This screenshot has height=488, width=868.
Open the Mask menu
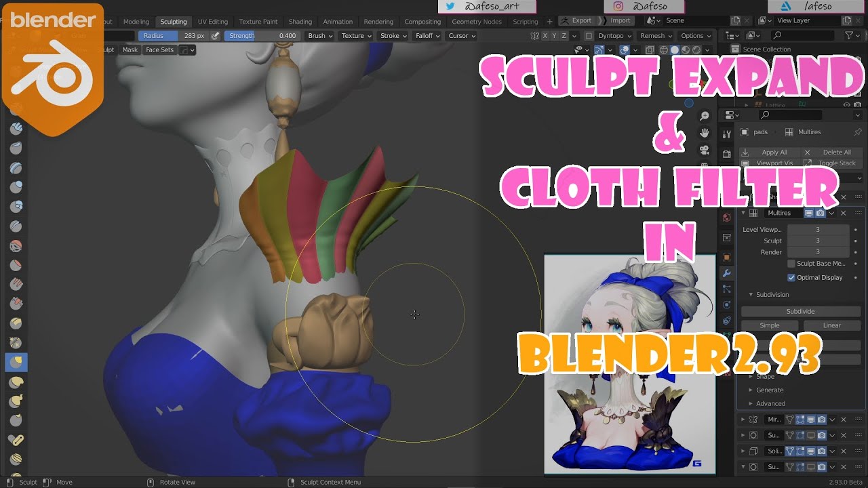(130, 49)
